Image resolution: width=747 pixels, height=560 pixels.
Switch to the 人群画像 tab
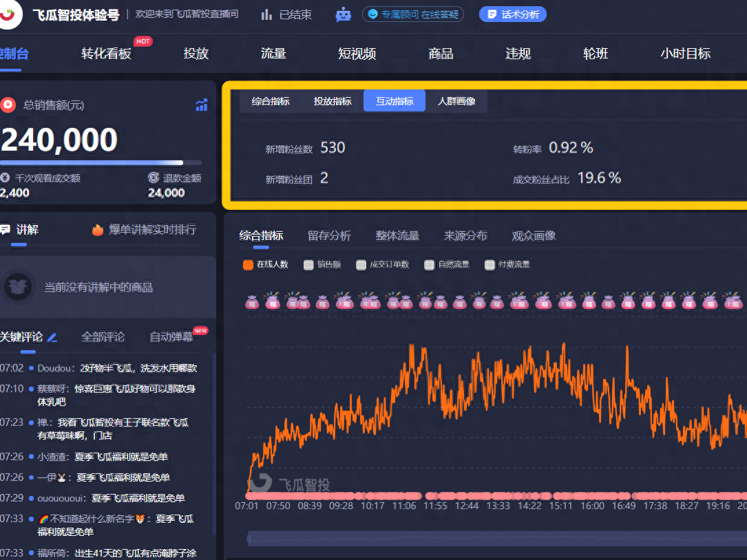tap(456, 101)
